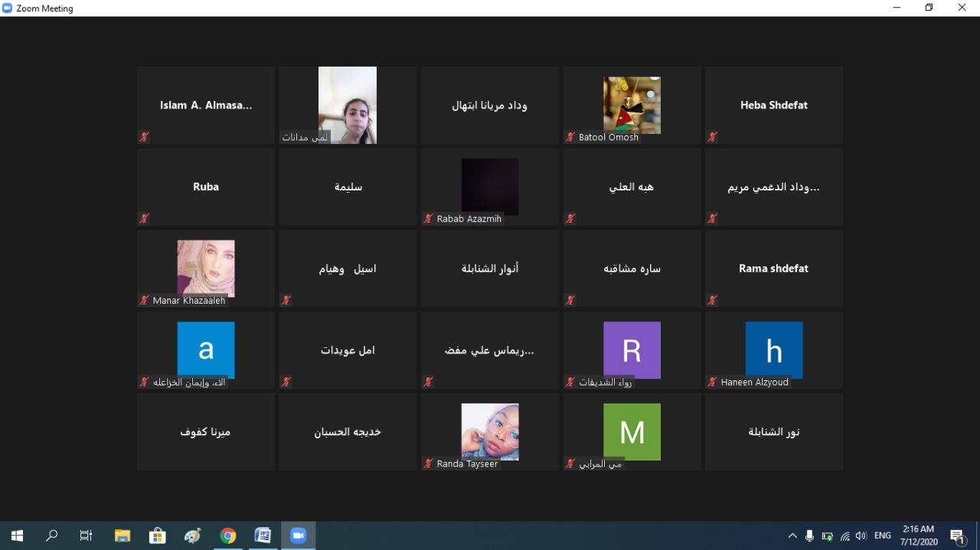Viewport: 980px width, 550px height.
Task: Click the muted mic icon on Heba Shdefat's tile
Action: point(712,136)
